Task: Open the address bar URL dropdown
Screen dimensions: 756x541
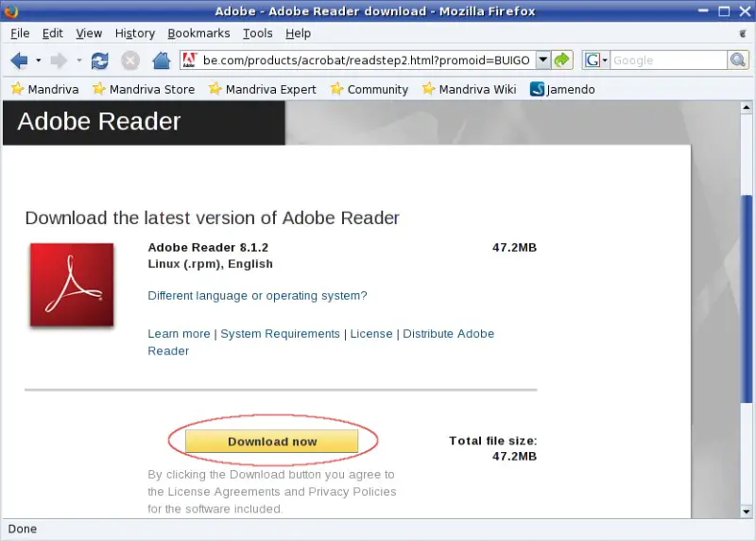Action: tap(542, 61)
